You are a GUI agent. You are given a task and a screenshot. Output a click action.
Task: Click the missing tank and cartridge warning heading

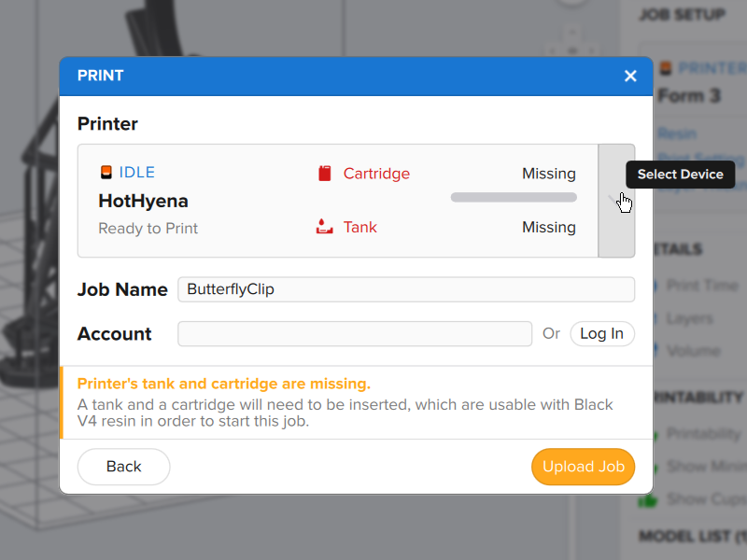click(224, 384)
